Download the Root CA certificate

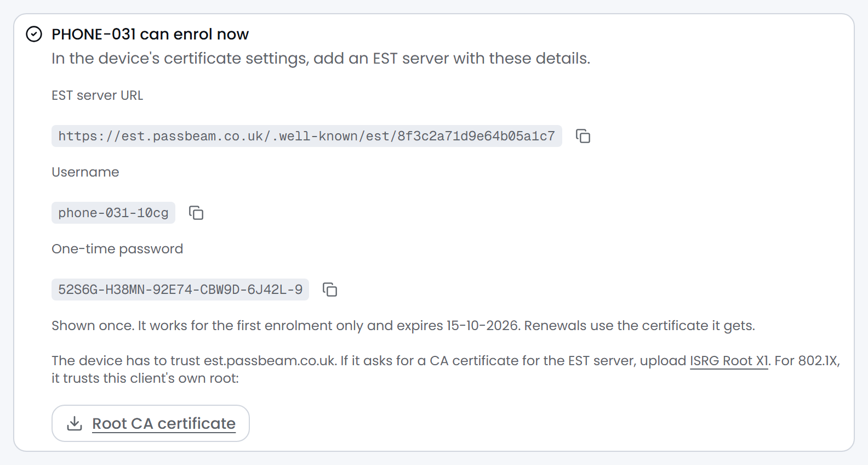(151, 423)
